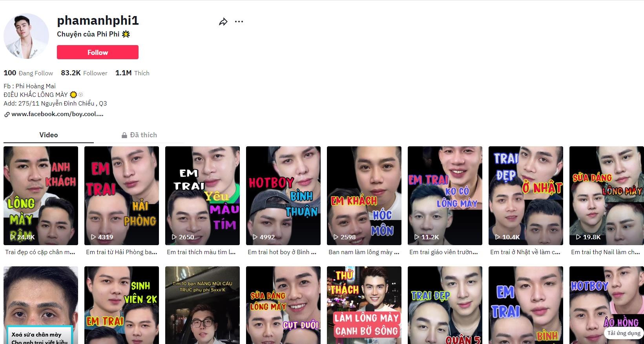644x344 pixels.
Task: Switch to the Video tab
Action: coord(49,135)
